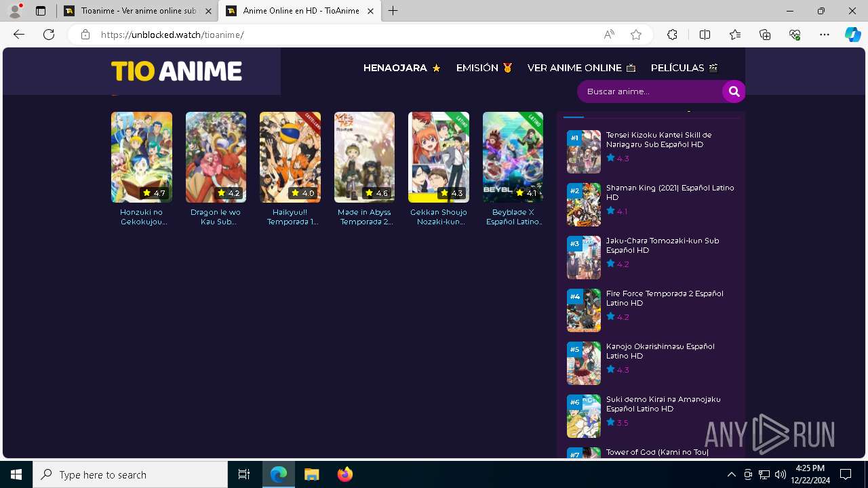Click #6 Suki demo Kirai thumbnail
This screenshot has width=868, height=488.
pyautogui.click(x=584, y=416)
